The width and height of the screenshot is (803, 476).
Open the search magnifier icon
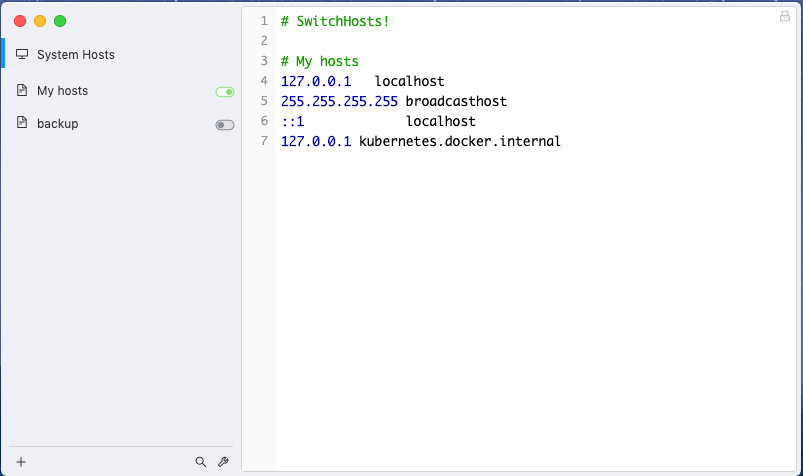(201, 462)
